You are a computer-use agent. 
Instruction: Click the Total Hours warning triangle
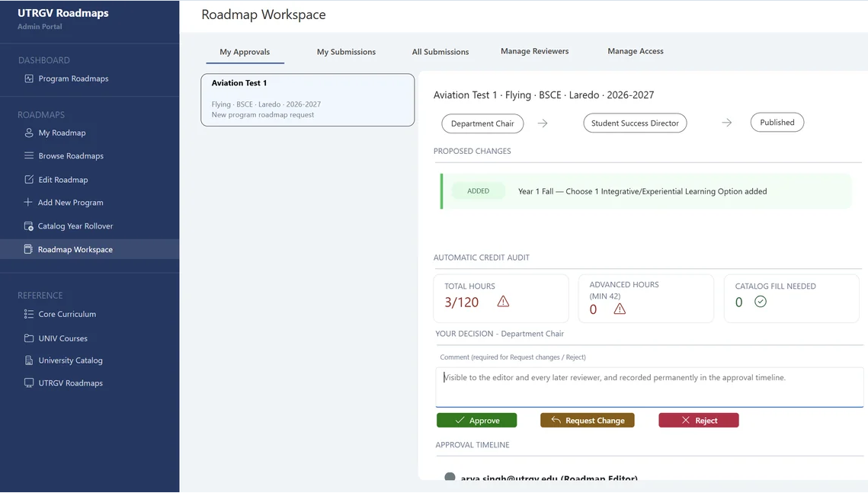[503, 302]
